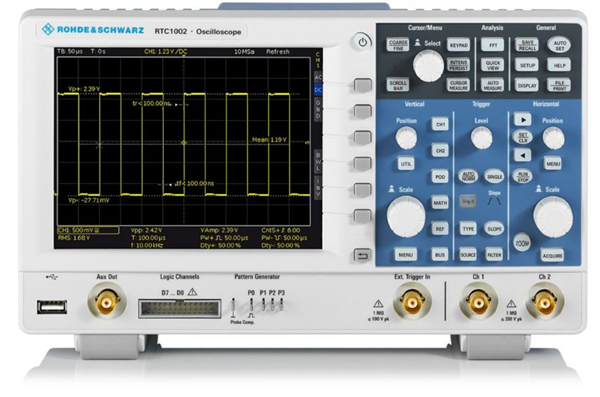
Task: Click the left-arrow marker navigation button
Action: click(x=523, y=155)
